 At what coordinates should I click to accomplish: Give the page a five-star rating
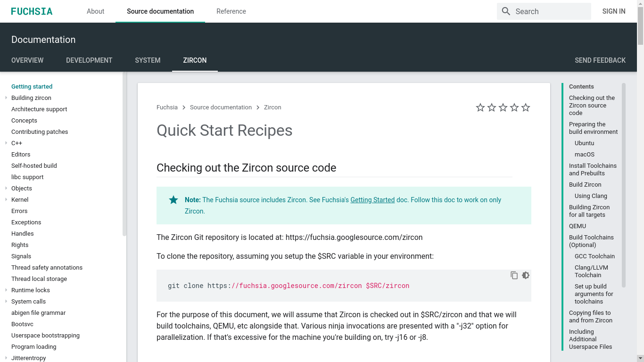[x=526, y=107]
